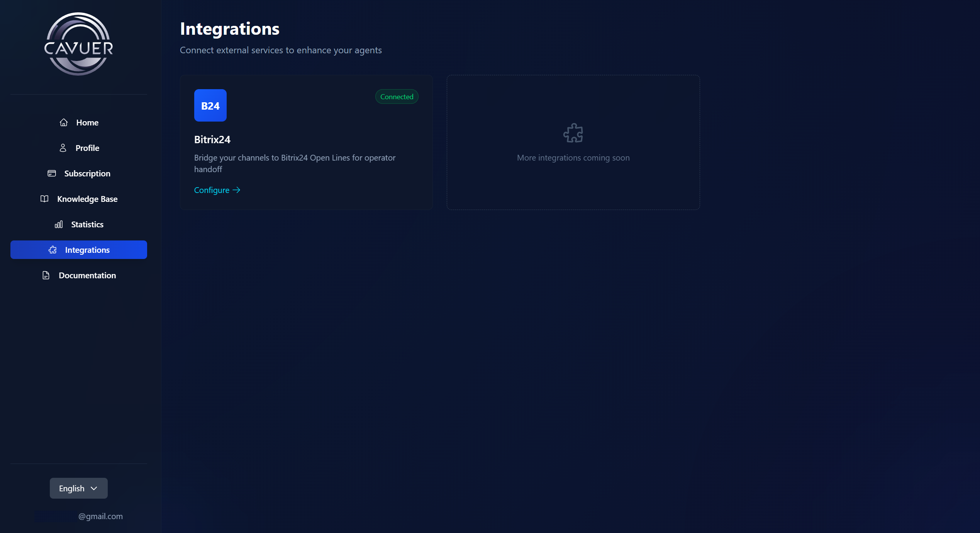Click the Knowledge Base book icon
The height and width of the screenshot is (533, 980).
44,199
